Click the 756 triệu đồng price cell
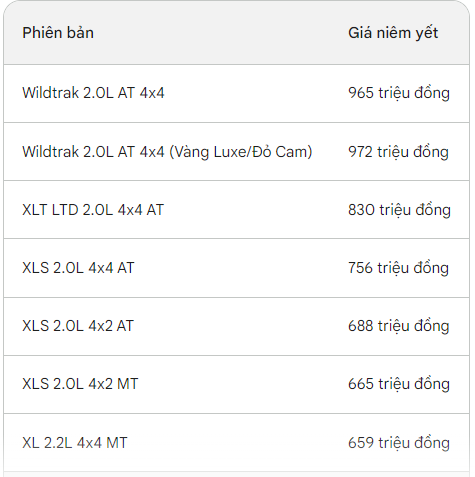Image resolution: width=475 pixels, height=477 pixels. [398, 268]
